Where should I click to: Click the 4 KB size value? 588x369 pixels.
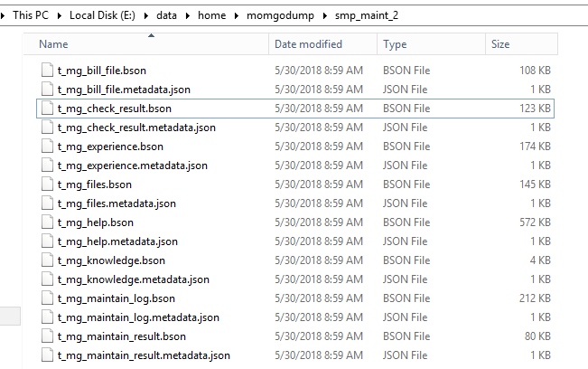(540, 260)
